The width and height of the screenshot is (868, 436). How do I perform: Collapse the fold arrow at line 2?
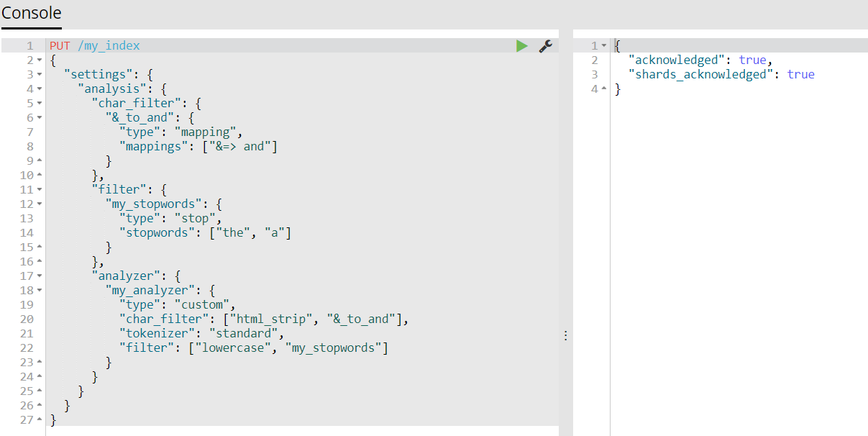(x=39, y=60)
